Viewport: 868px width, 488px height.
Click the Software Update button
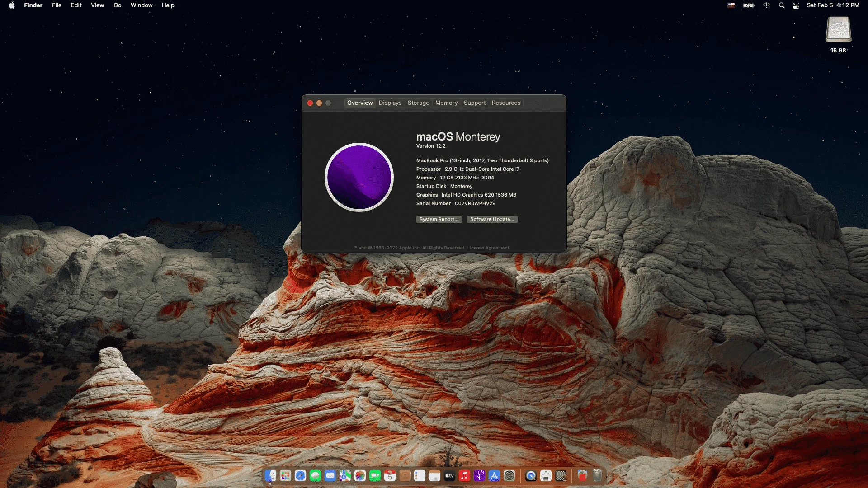(x=492, y=220)
